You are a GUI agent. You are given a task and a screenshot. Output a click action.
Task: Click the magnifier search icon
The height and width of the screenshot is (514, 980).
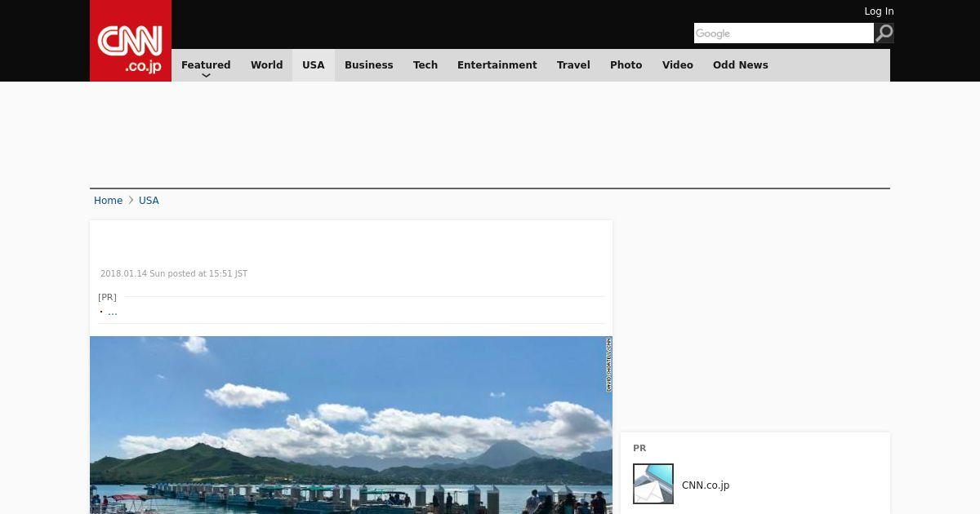[x=884, y=33]
